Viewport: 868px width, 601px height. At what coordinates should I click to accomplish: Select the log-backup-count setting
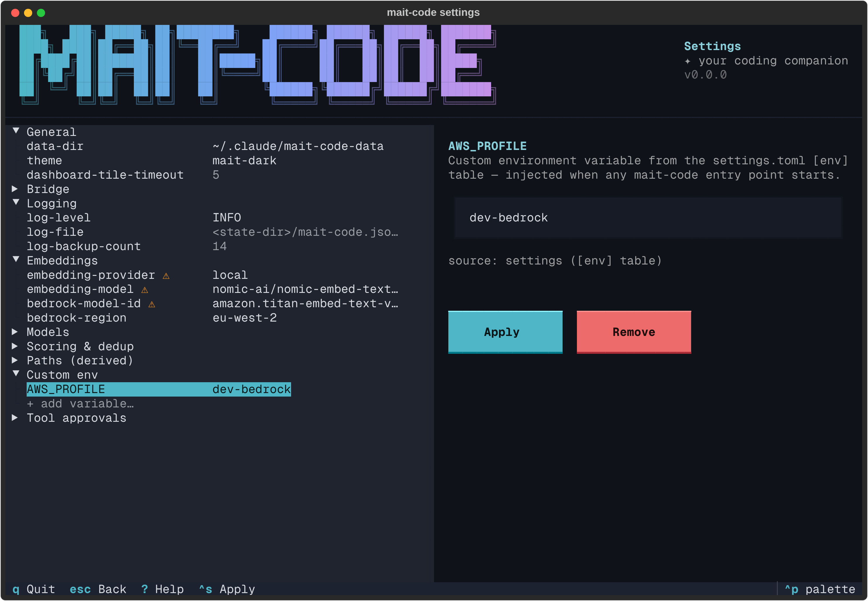pyautogui.click(x=127, y=246)
